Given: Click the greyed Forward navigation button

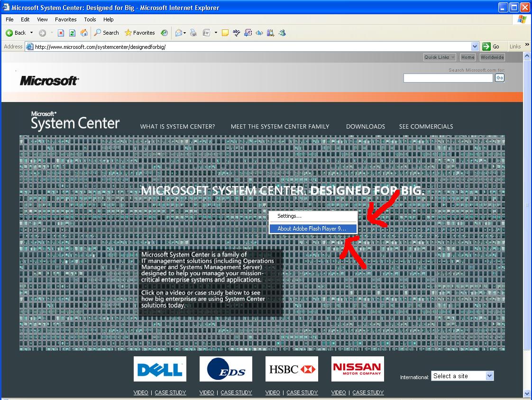Looking at the screenshot, I should pyautogui.click(x=42, y=33).
